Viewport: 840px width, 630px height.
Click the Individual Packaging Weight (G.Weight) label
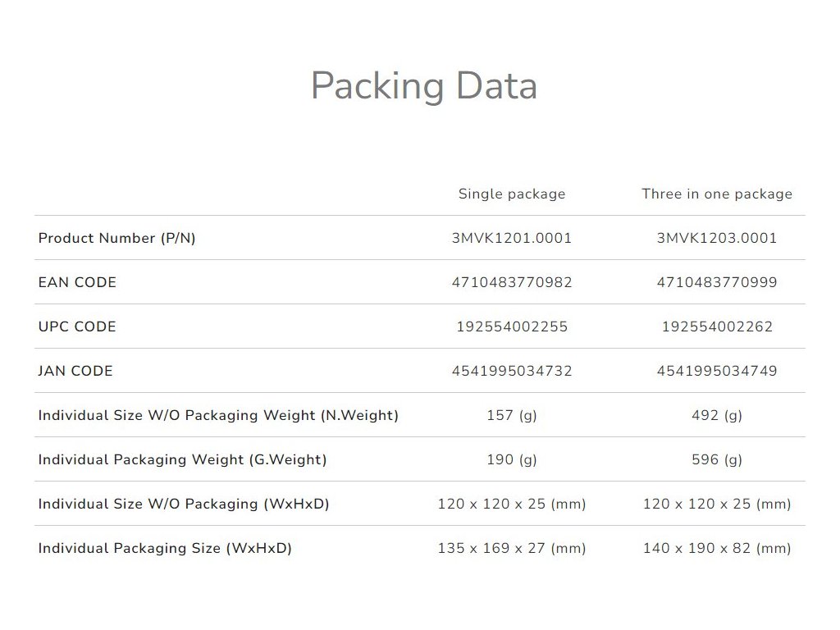click(182, 460)
